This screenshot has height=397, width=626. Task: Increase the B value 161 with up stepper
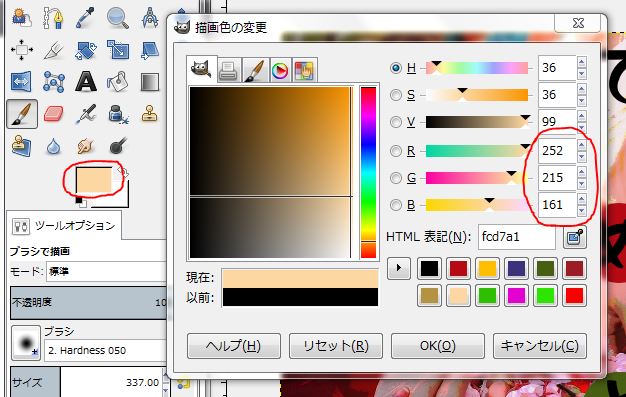tap(581, 198)
